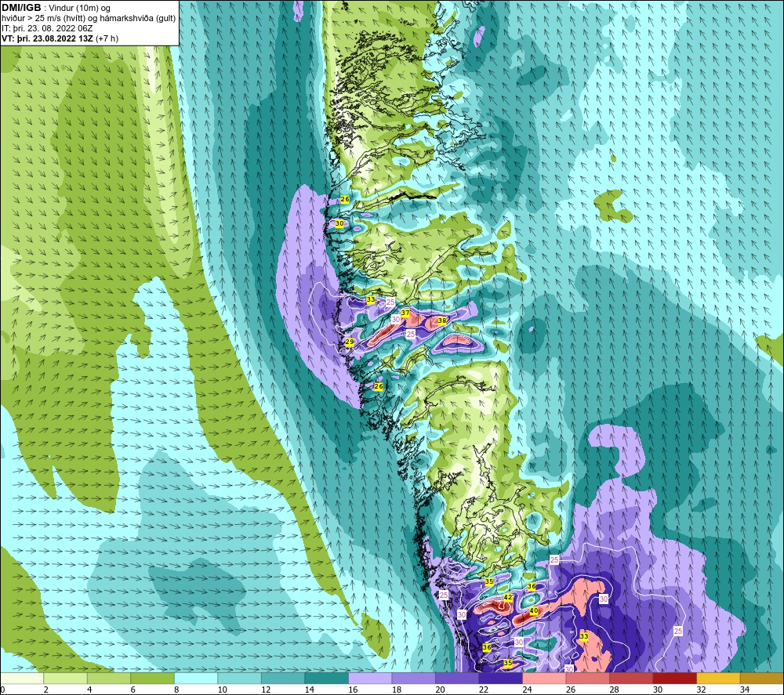Click the 10–12 m/s legend color box
784x695 pixels.
(x=239, y=678)
